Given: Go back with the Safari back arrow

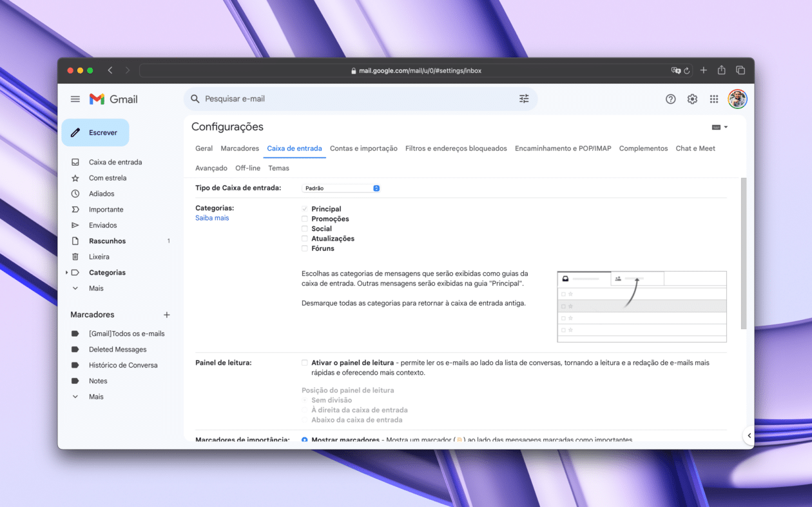Looking at the screenshot, I should coord(110,70).
